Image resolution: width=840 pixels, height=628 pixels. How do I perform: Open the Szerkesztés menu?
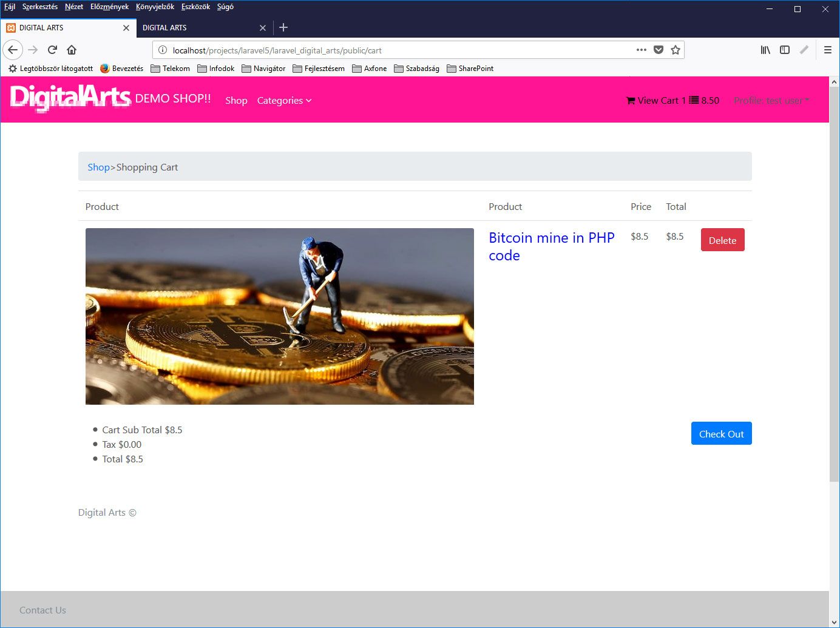(x=40, y=7)
